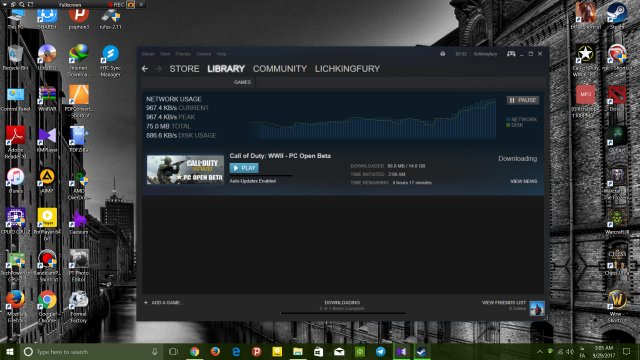
Task: Go forward with the Steam forward arrow
Action: pyautogui.click(x=158, y=69)
